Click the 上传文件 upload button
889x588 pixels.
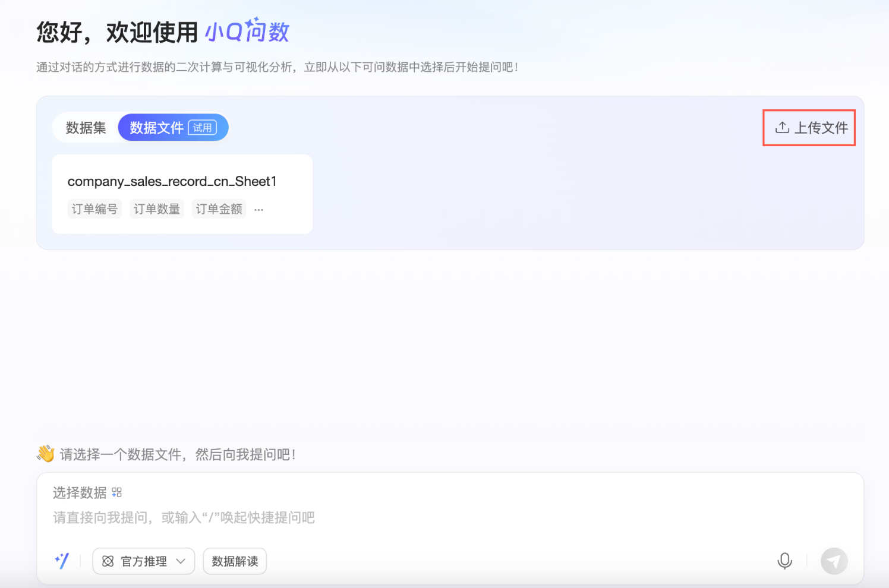click(x=811, y=128)
